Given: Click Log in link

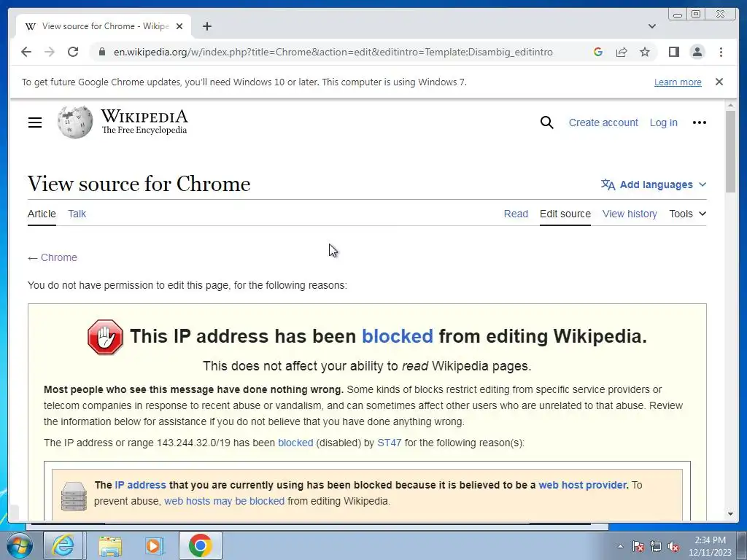Looking at the screenshot, I should [x=663, y=122].
